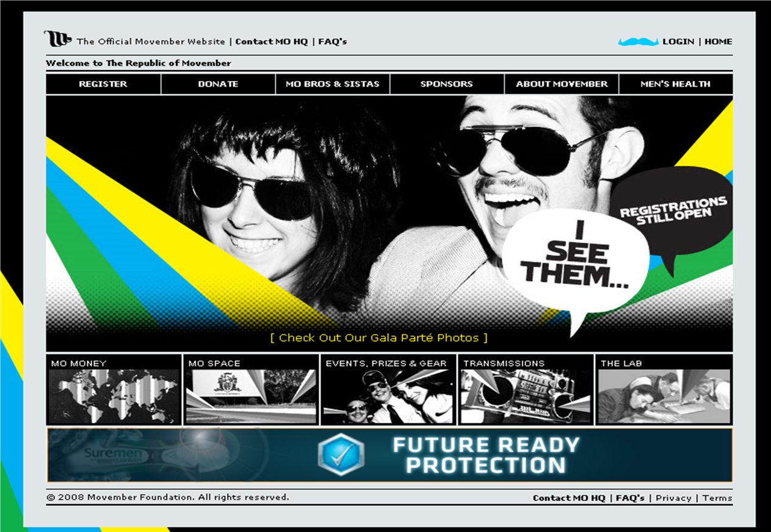Open FAQ's link in the header
The image size is (771, 532).
[x=333, y=41]
